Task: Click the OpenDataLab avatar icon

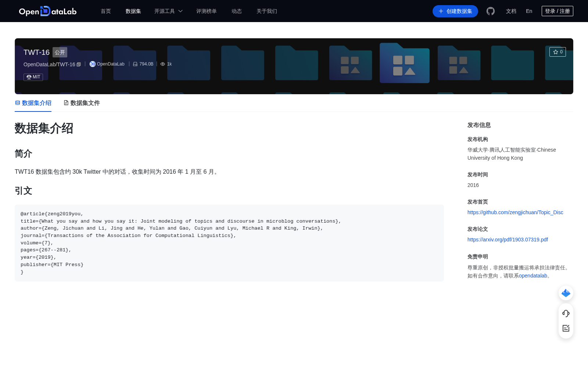Action: pos(93,64)
